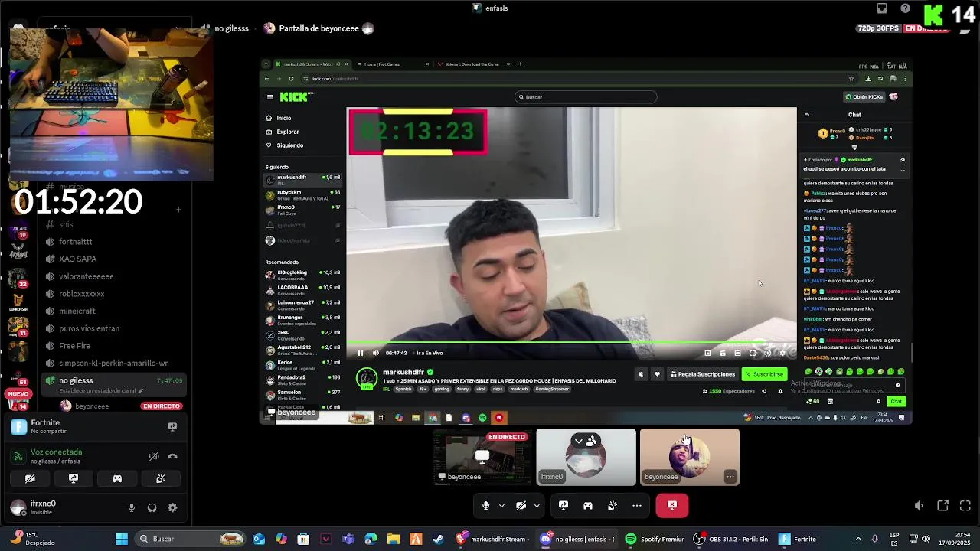Open the robloxxxxxxx voice channel
This screenshot has width=980, height=551.
82,294
